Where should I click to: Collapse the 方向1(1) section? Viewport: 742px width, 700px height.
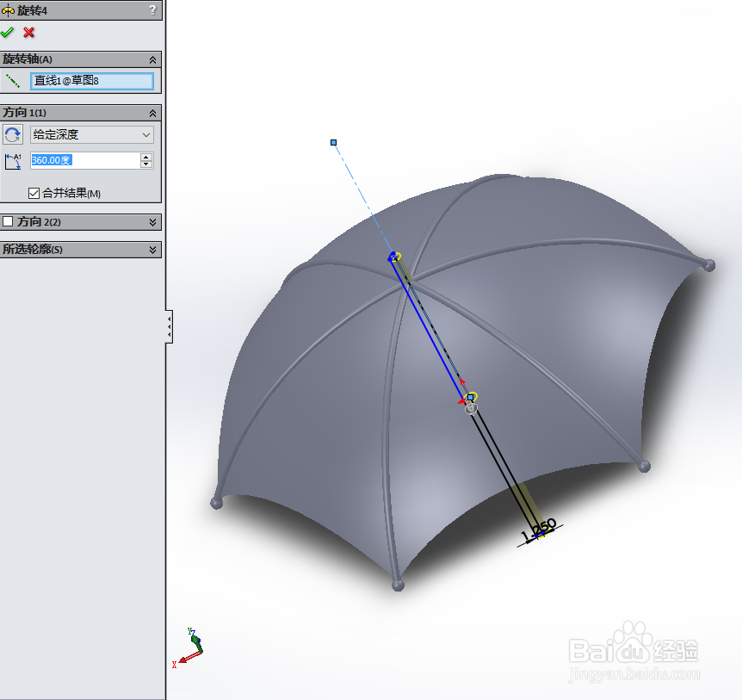click(152, 113)
